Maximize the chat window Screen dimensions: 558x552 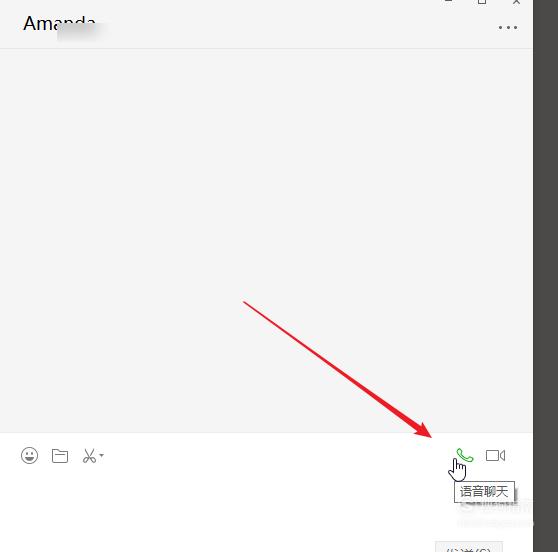point(482,2)
